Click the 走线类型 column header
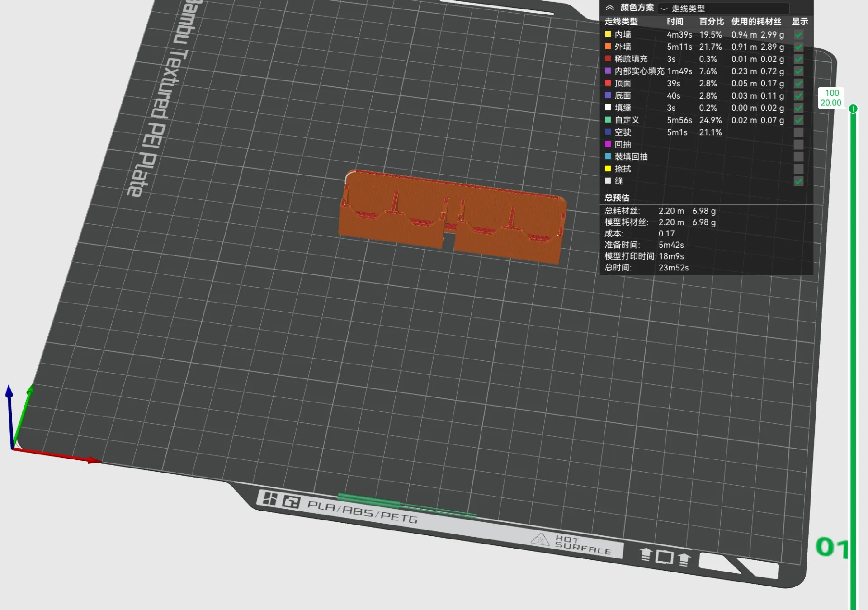The image size is (868, 610). point(621,21)
